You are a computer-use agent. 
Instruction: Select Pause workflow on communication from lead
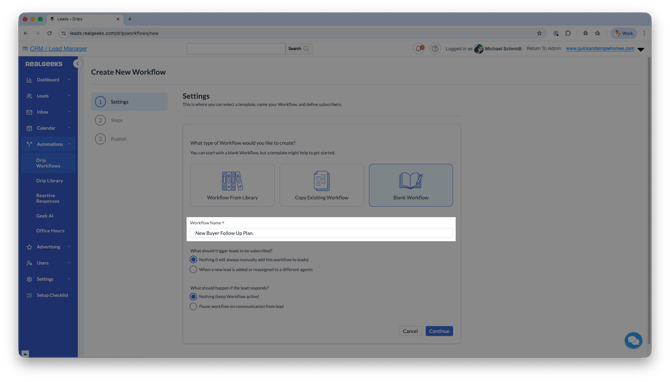(194, 307)
